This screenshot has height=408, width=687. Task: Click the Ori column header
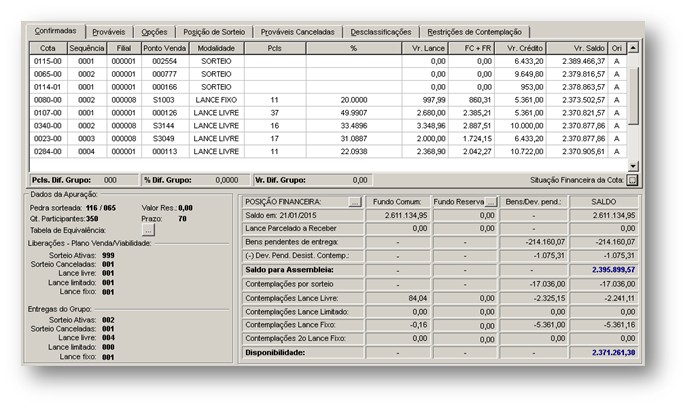point(617,48)
